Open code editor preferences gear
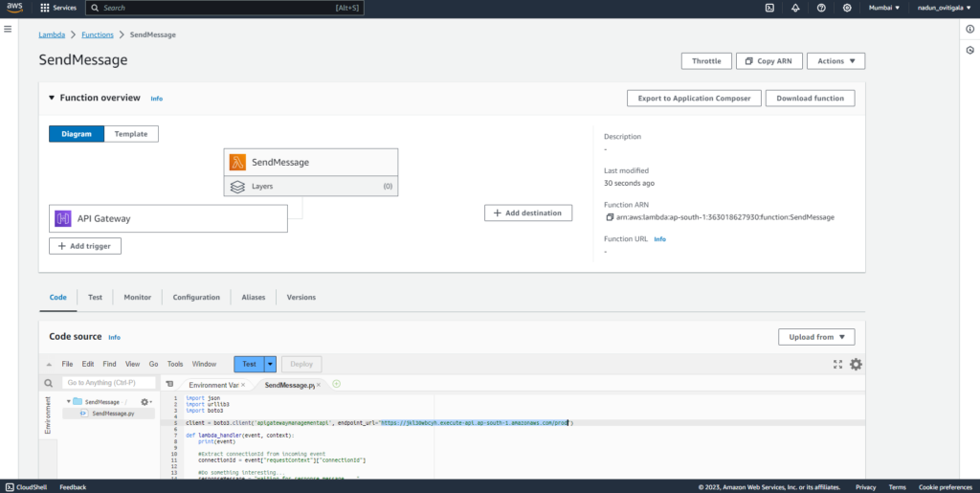Viewport: 980px width, 493px height. click(x=856, y=365)
